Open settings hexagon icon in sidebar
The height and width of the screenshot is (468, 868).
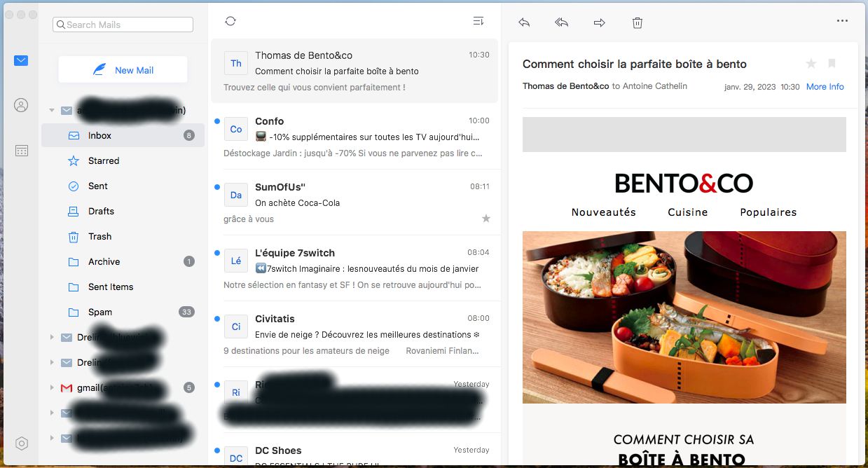click(21, 443)
